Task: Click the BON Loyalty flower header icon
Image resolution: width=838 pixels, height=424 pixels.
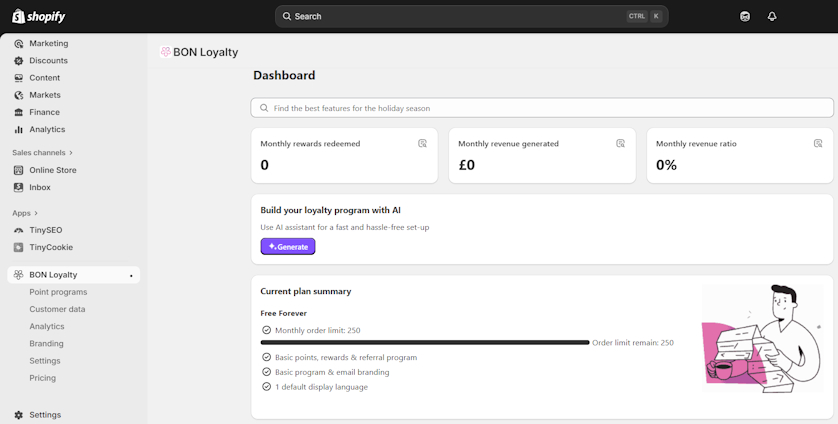Action: [x=166, y=52]
